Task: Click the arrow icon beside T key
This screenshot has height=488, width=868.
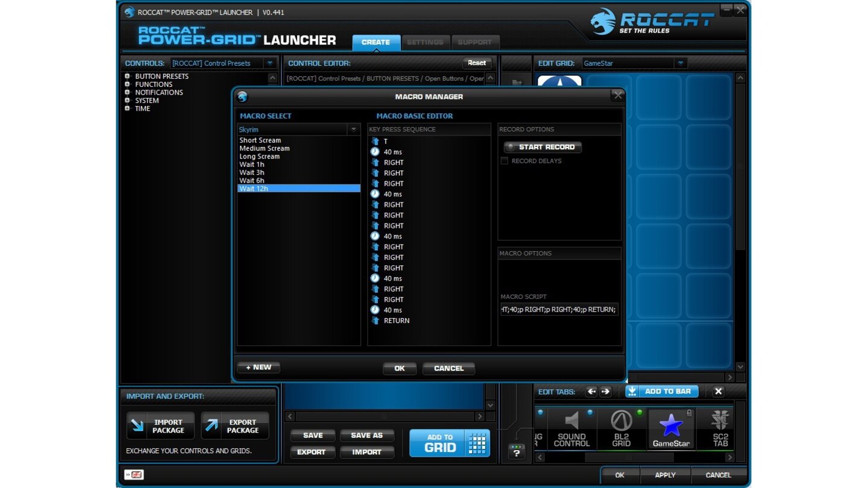Action: [x=375, y=142]
